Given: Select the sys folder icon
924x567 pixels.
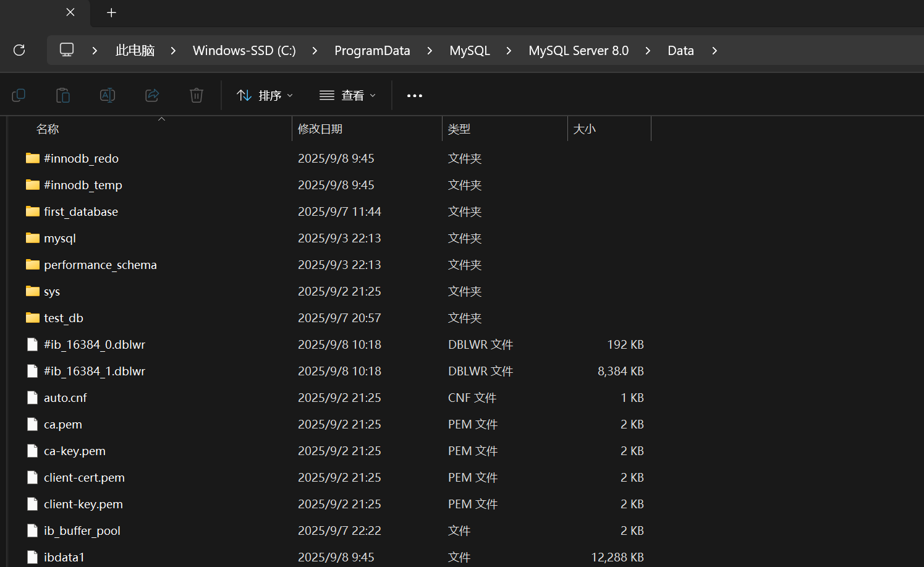Looking at the screenshot, I should [33, 291].
